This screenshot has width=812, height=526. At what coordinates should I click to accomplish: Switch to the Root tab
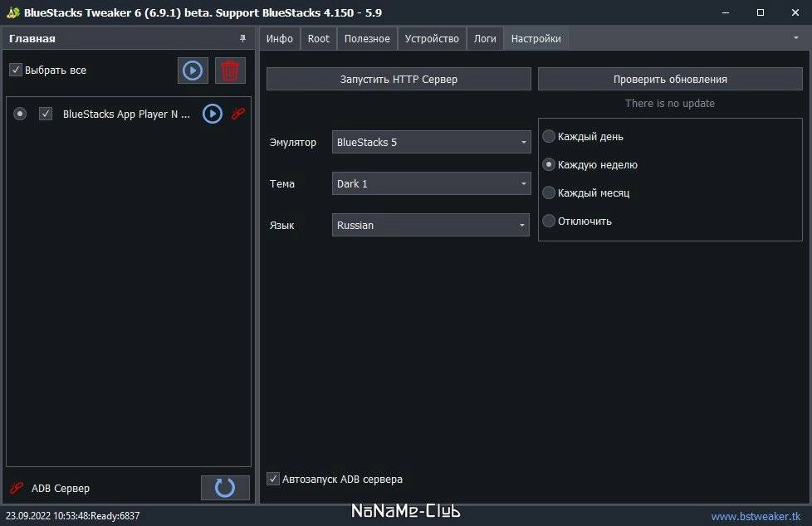point(319,39)
